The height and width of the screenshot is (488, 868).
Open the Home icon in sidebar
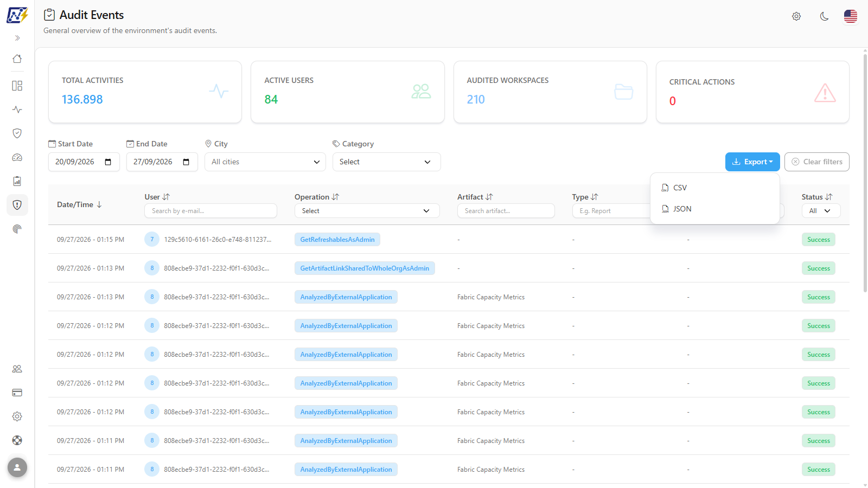[x=17, y=59]
